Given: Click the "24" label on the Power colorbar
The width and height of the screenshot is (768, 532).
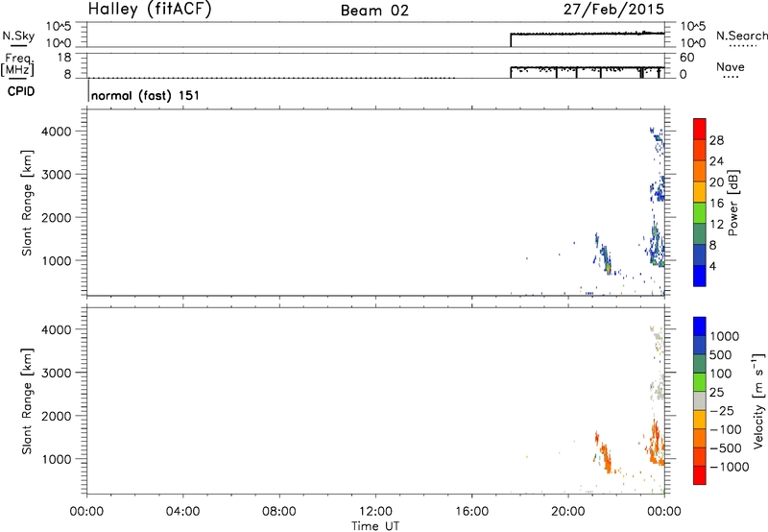Looking at the screenshot, I should pyautogui.click(x=716, y=161).
